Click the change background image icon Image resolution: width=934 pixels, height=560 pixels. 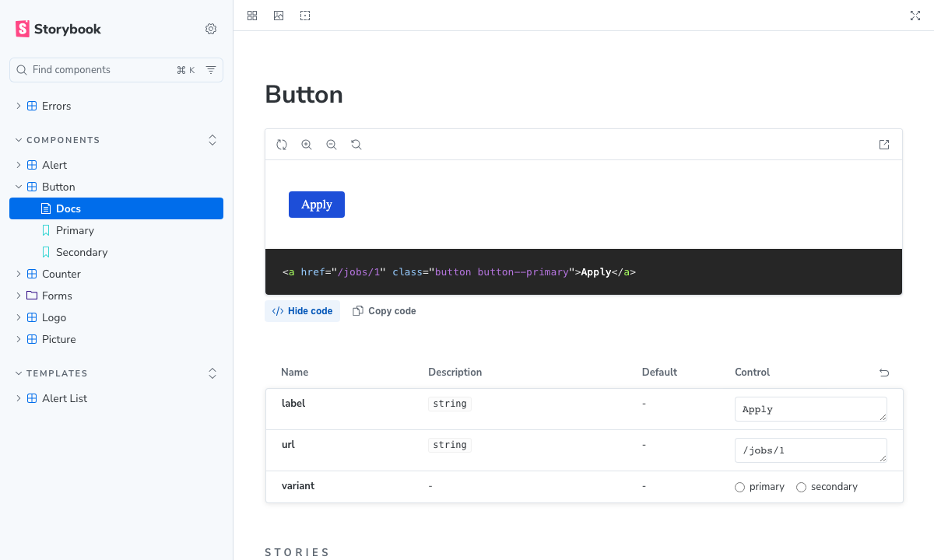[279, 16]
